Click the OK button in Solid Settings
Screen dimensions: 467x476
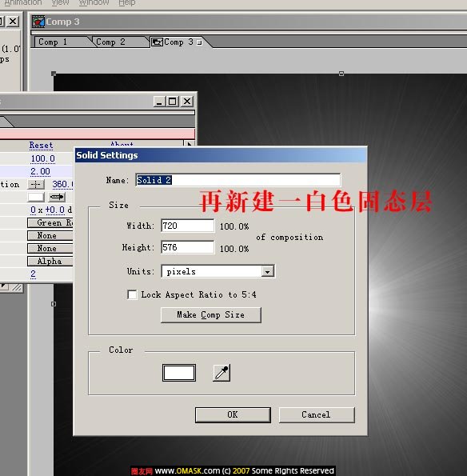pos(233,414)
